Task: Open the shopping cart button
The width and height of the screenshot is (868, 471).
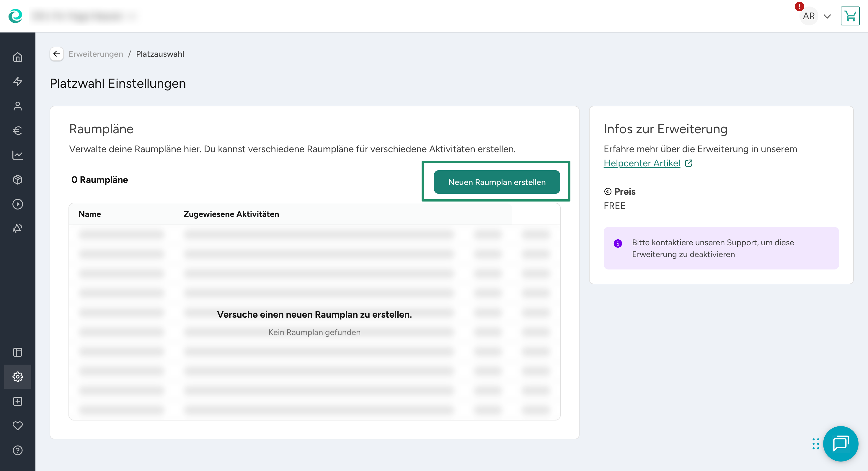Action: (850, 16)
